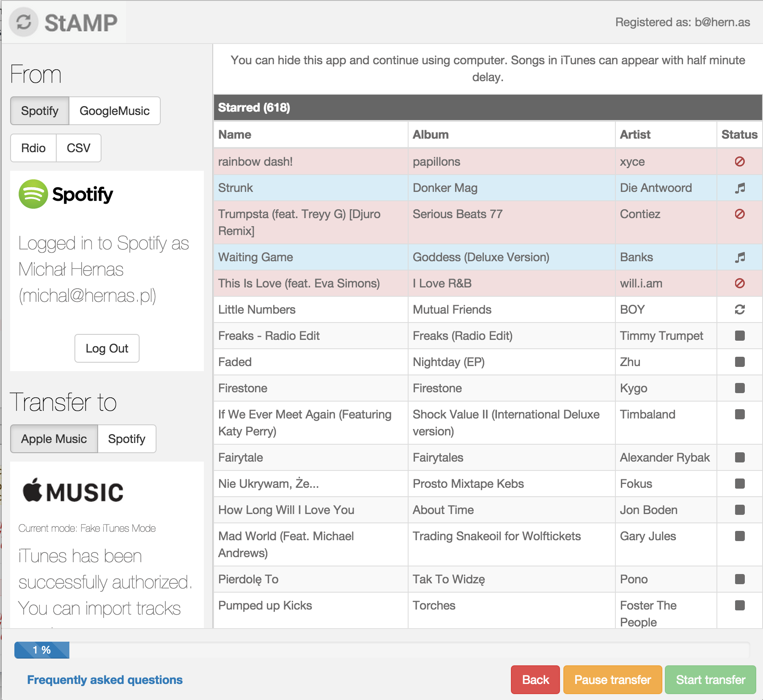This screenshot has height=700, width=763.
Task: Choose Apple Music as transfer destination
Action: tap(54, 439)
